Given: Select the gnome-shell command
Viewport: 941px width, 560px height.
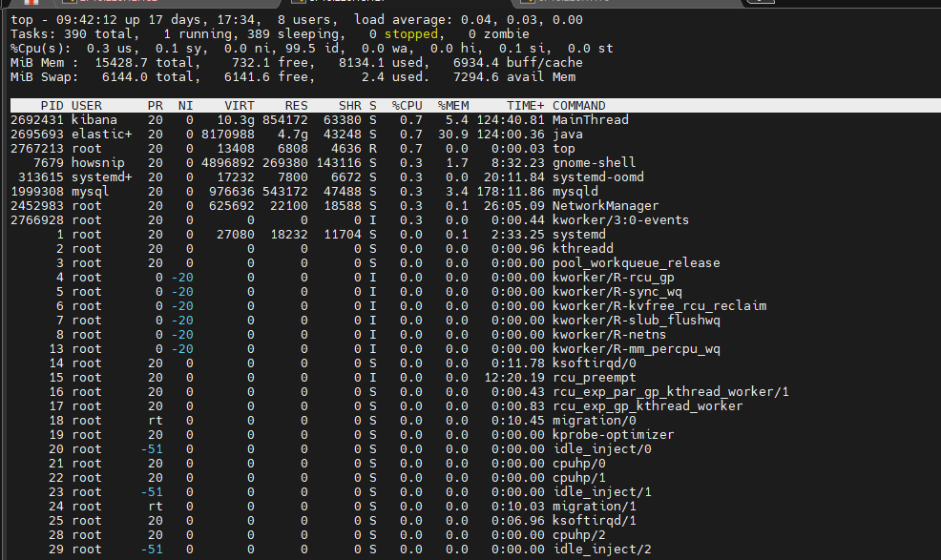Looking at the screenshot, I should 595,163.
